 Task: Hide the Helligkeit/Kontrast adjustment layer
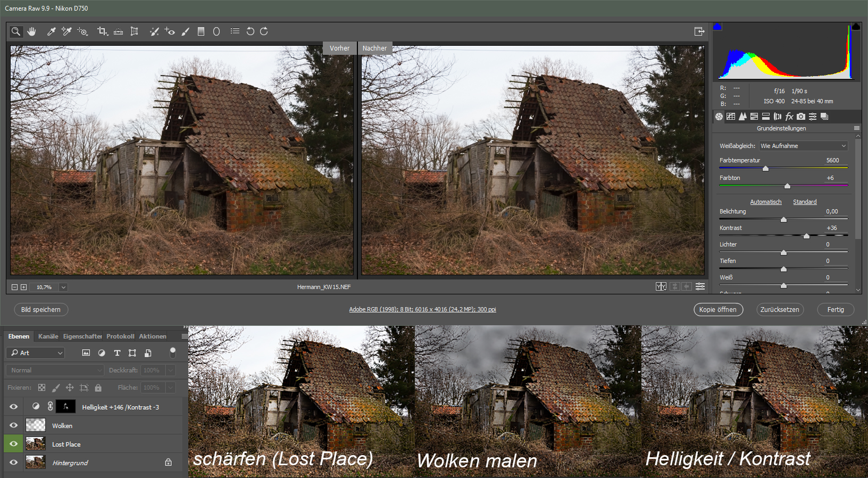[14, 407]
